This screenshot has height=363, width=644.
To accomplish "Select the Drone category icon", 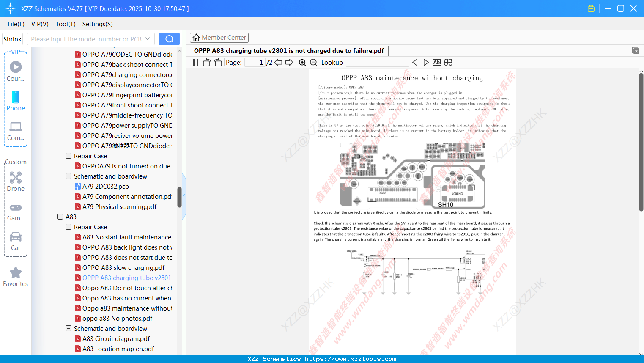I will (16, 181).
